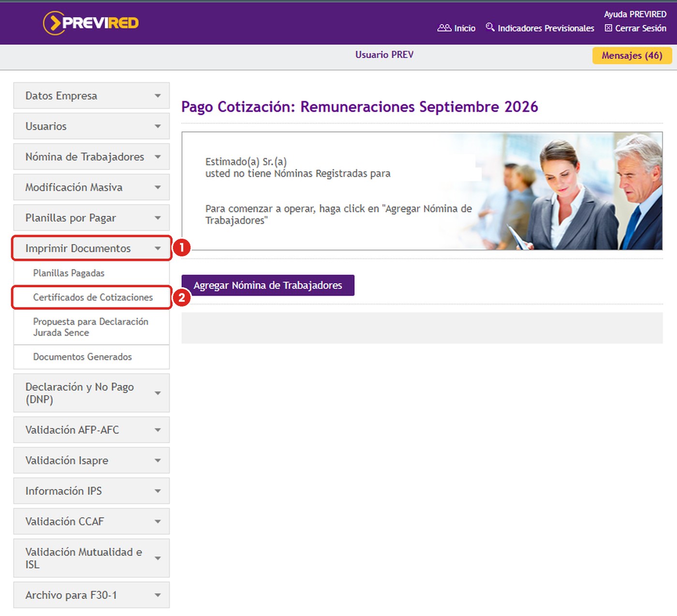This screenshot has width=677, height=616.
Task: Open Certificados de Cotizaciones submenu item
Action: [x=91, y=297]
